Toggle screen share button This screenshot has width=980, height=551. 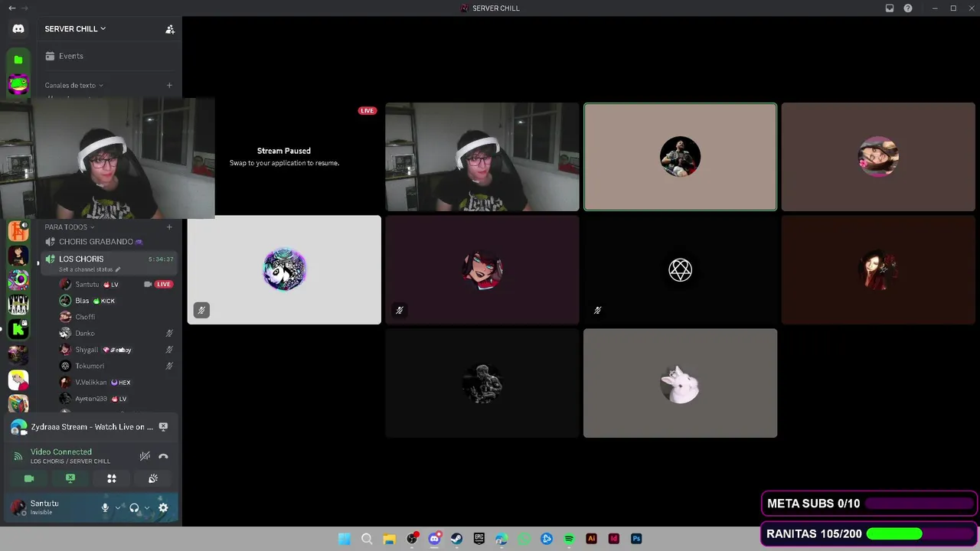(x=70, y=478)
